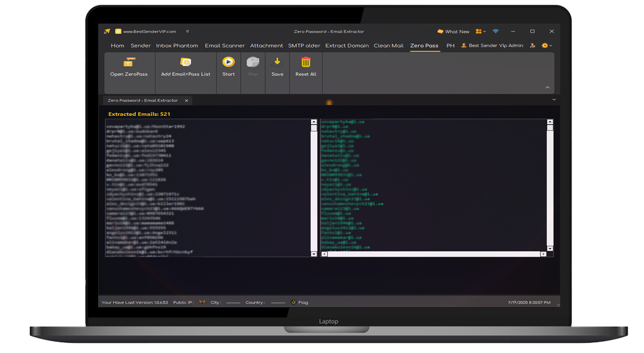The image size is (644, 353).
Task: Click the version 1.0.6.53 status text
Action: [x=135, y=302]
